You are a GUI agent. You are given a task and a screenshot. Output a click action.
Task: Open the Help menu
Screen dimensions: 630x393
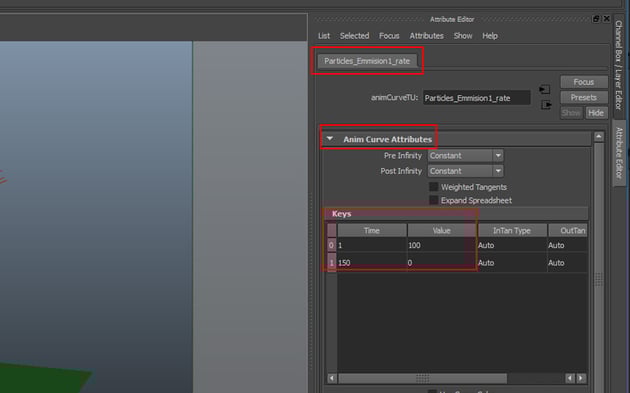click(490, 36)
